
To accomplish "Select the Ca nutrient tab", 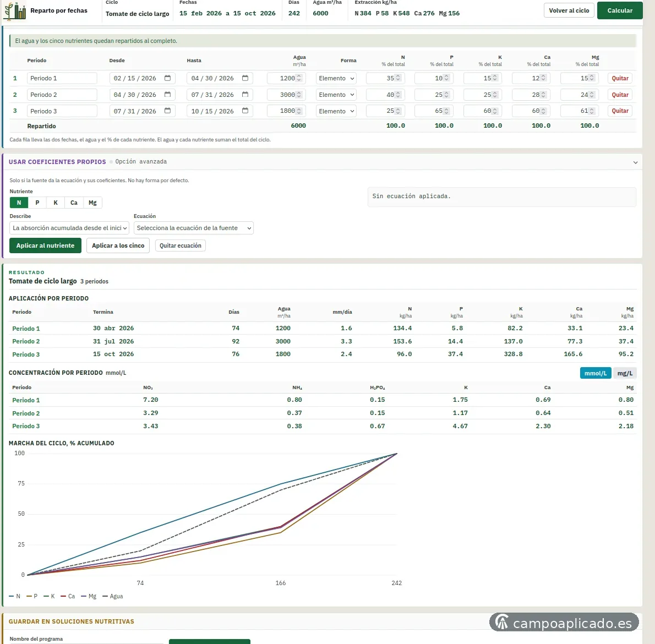I will coord(74,203).
